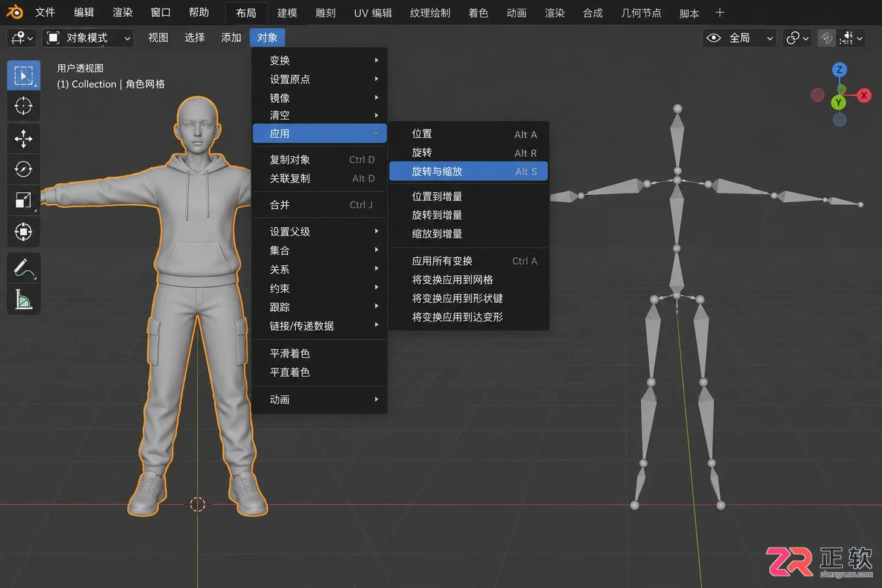This screenshot has height=588, width=882.
Task: Click the negative Z axis gizmo ball
Action: pyautogui.click(x=839, y=119)
